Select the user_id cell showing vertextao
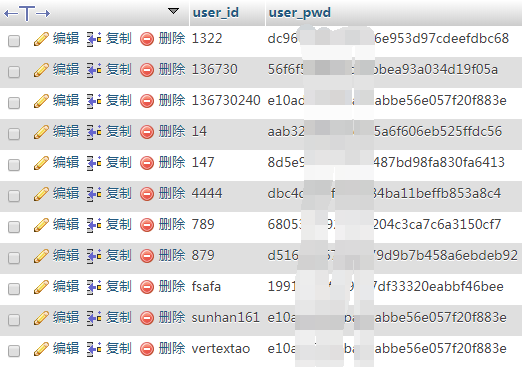The image size is (522, 367). coord(221,349)
